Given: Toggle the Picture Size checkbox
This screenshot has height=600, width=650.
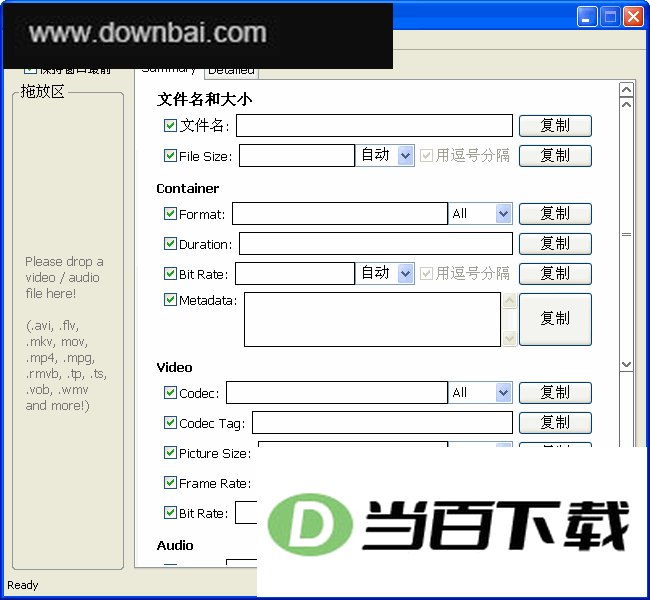Looking at the screenshot, I should pyautogui.click(x=170, y=452).
